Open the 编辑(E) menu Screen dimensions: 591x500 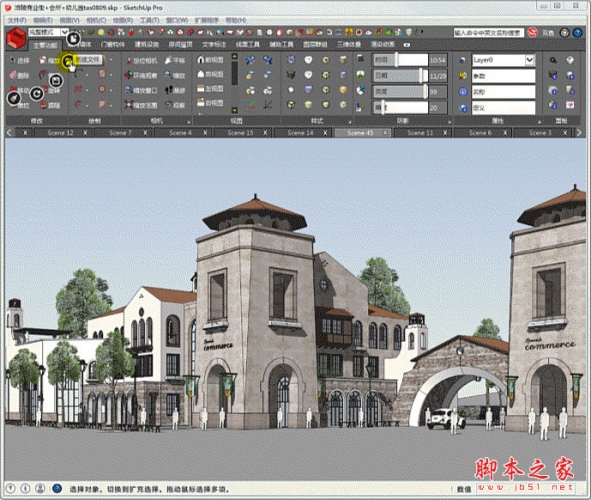pos(43,20)
